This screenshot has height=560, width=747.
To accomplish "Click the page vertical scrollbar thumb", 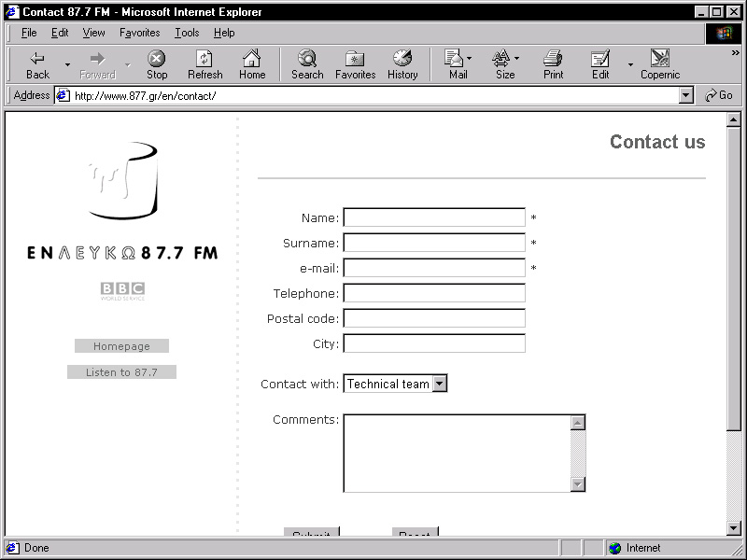I will click(734, 279).
